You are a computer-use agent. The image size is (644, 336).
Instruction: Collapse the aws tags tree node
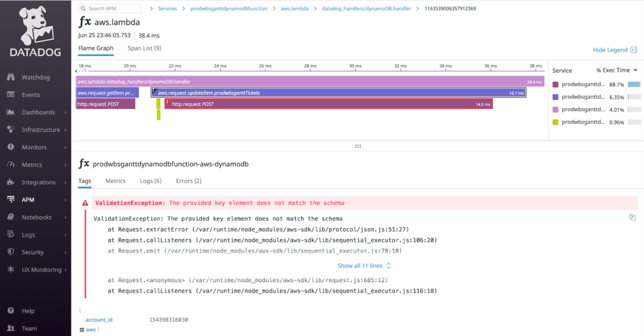[x=82, y=330]
